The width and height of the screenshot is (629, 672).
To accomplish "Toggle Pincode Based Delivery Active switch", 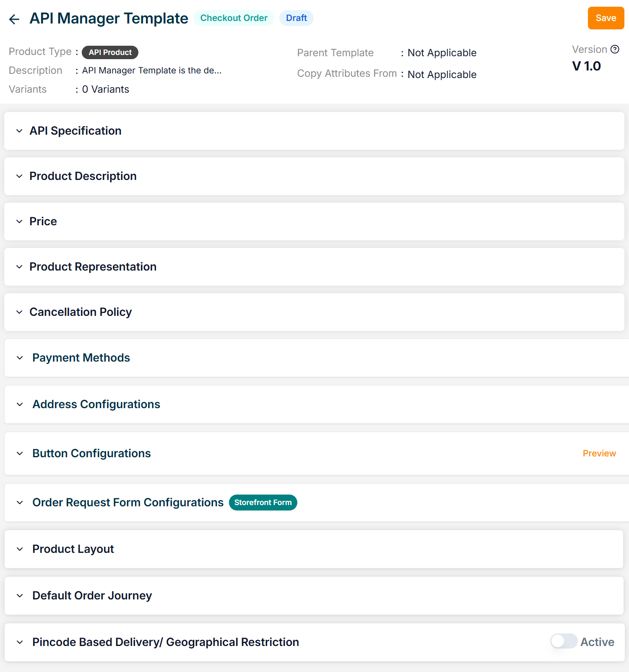I will [564, 641].
